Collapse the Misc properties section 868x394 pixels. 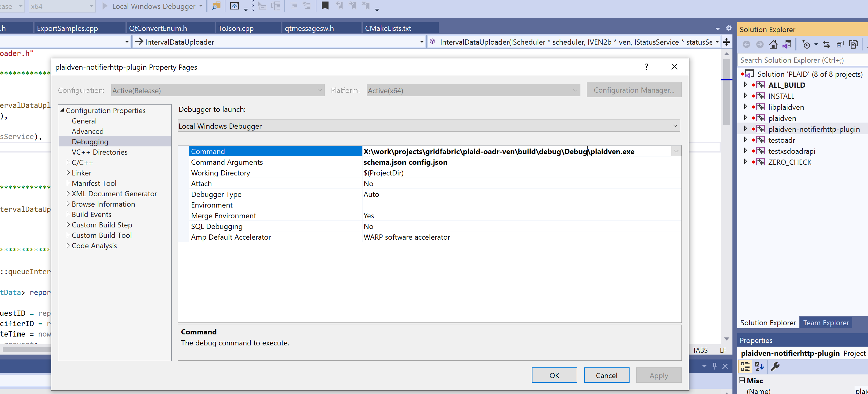[742, 380]
